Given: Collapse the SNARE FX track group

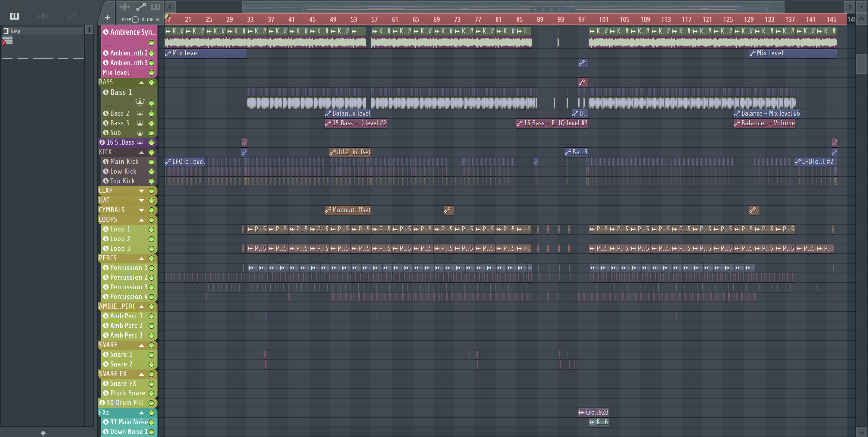Looking at the screenshot, I should (x=142, y=374).
